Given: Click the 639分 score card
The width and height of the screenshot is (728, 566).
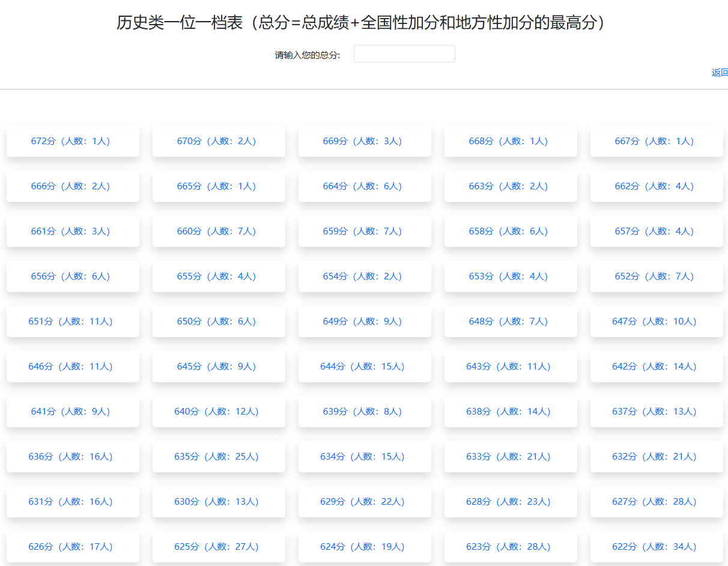Looking at the screenshot, I should click(365, 412).
